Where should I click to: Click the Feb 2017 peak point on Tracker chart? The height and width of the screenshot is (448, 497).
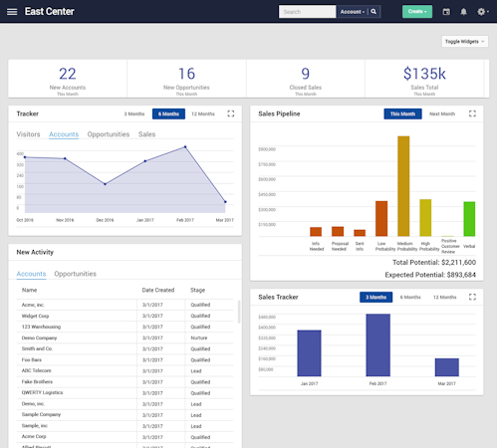tap(185, 146)
